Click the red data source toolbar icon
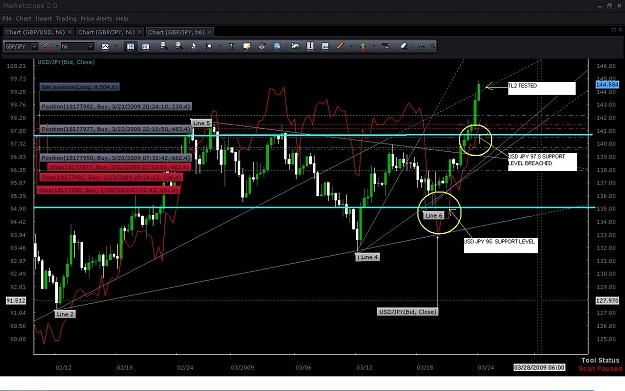 pos(47,47)
